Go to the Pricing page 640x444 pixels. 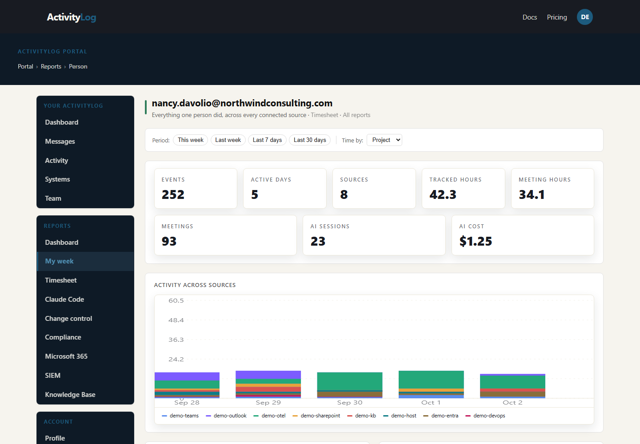pos(557,17)
